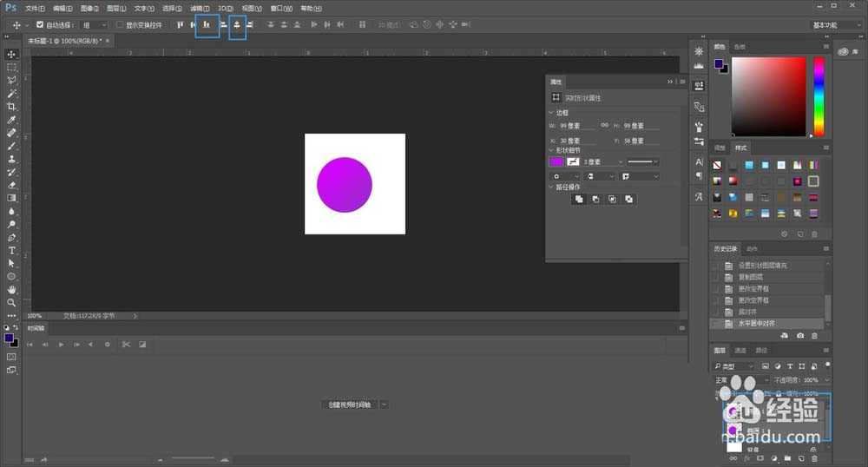
Task: Toggle the Auto-Select (自动选择) checkbox
Action: pos(40,25)
